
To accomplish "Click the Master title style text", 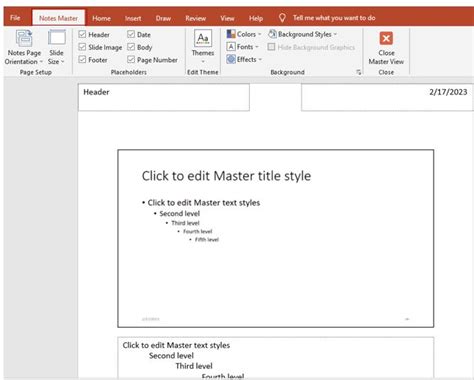I will 226,176.
